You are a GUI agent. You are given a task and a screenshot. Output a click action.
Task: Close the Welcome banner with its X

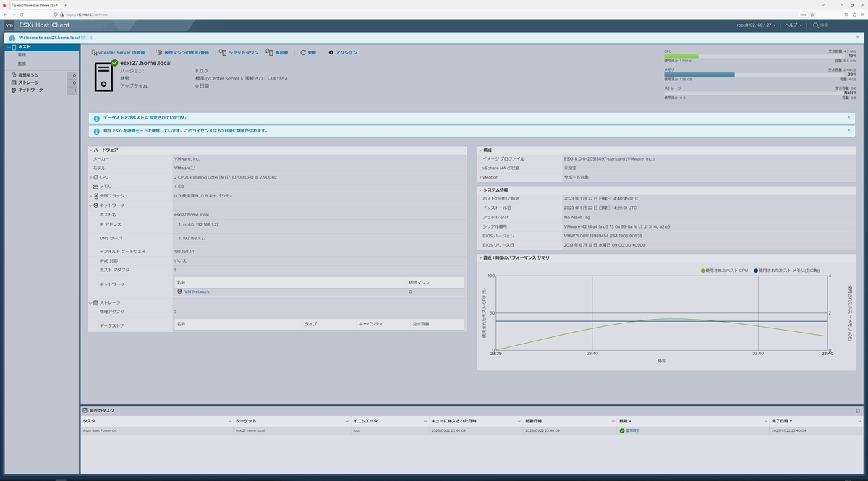click(859, 37)
